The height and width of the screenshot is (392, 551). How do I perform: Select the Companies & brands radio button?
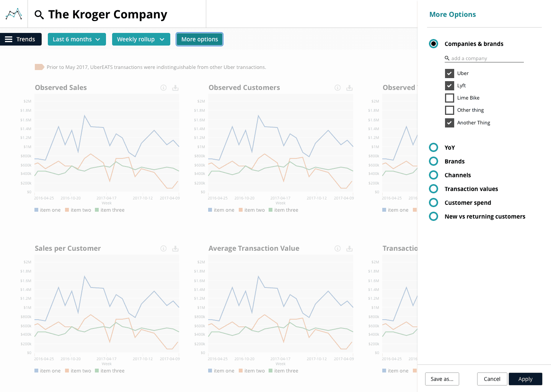coord(434,44)
